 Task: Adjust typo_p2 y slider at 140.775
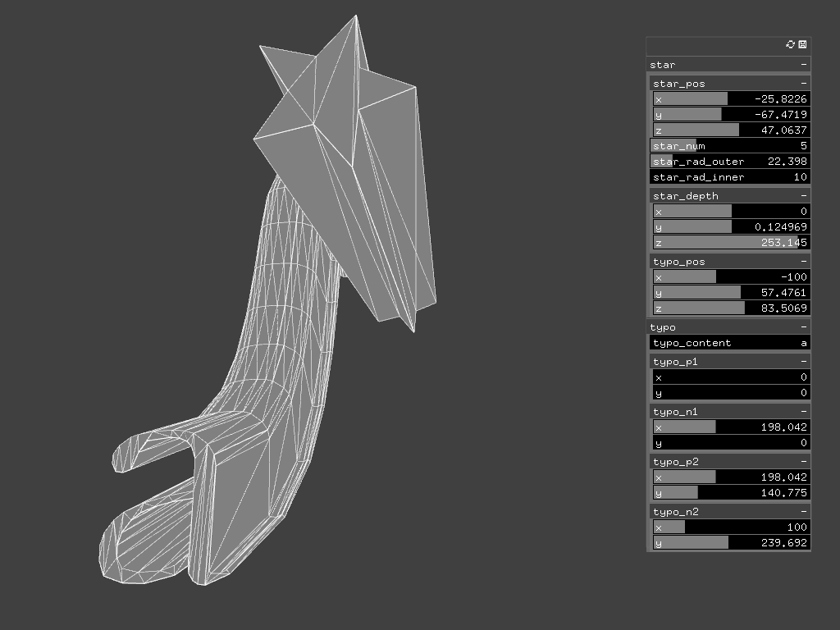[731, 492]
